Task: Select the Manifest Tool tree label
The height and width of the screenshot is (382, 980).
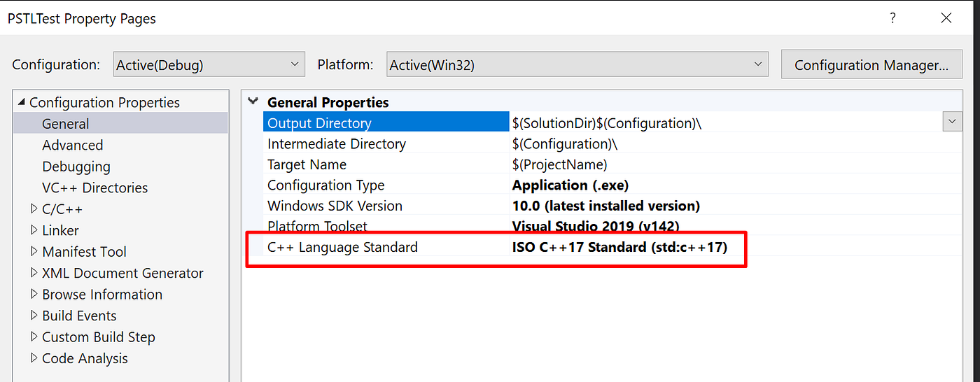Action: (84, 251)
